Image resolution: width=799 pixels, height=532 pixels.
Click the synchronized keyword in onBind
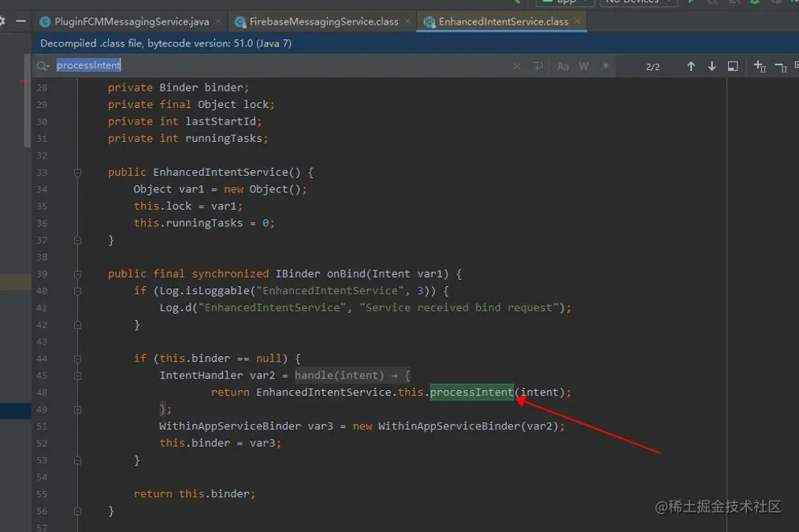coord(230,273)
